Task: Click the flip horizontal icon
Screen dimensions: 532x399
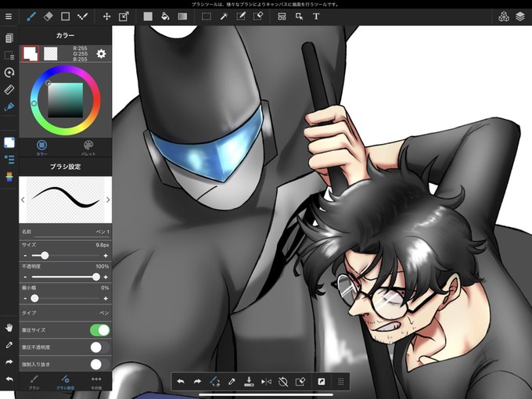Action: coord(266,382)
